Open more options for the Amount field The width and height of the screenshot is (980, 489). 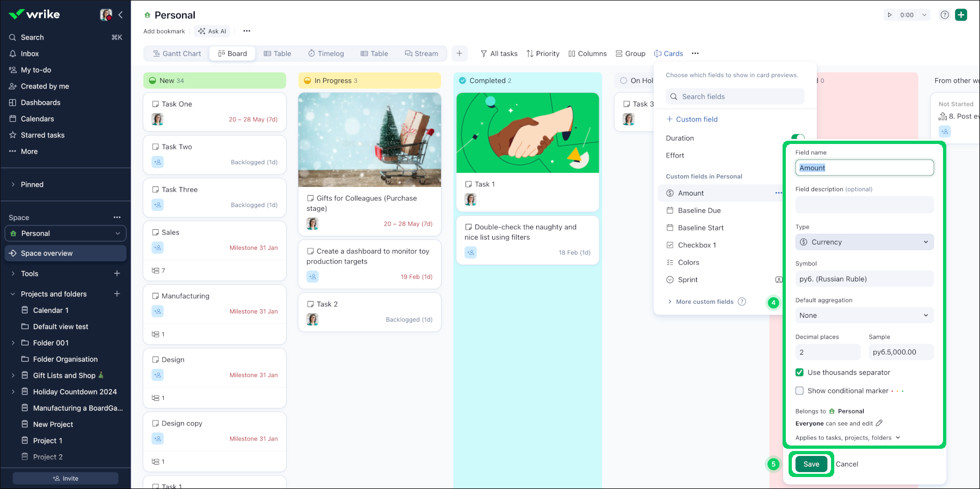click(780, 193)
